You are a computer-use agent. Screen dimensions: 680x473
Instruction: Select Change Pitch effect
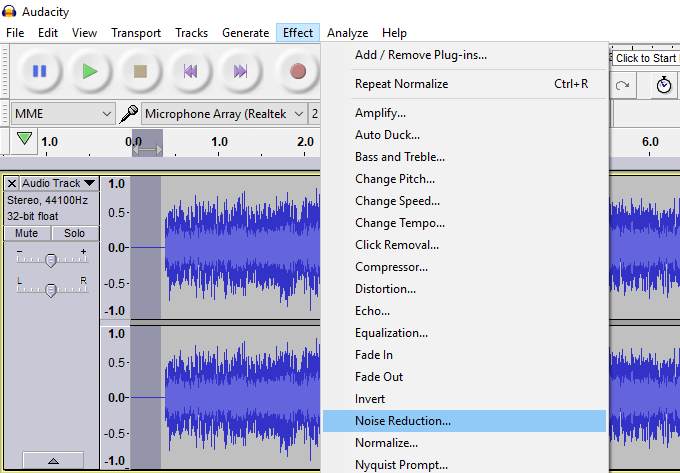coord(464,179)
